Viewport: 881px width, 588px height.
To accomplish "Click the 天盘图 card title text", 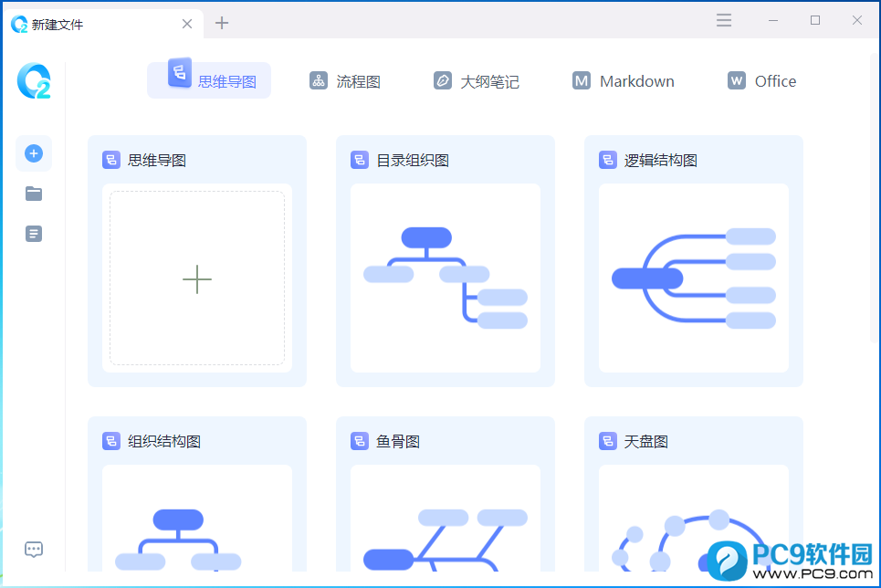I will [646, 442].
